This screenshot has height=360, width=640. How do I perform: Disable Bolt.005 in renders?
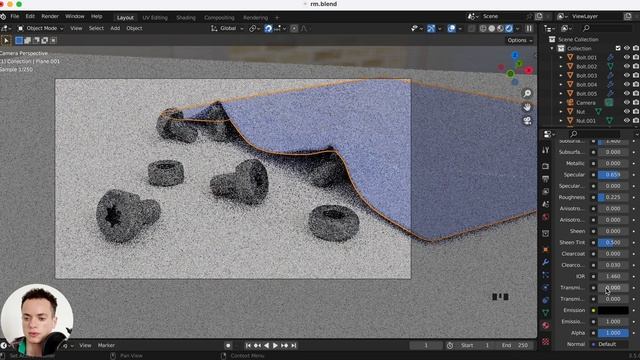point(636,93)
